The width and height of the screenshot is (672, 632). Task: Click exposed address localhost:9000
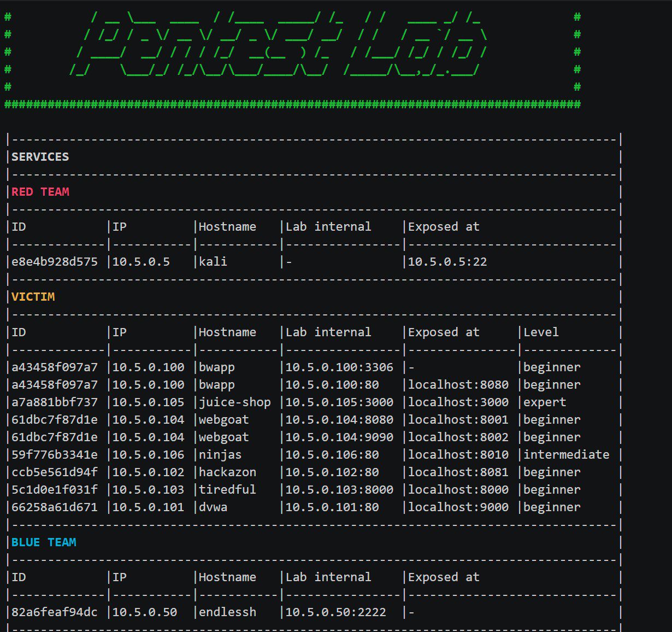pos(458,507)
